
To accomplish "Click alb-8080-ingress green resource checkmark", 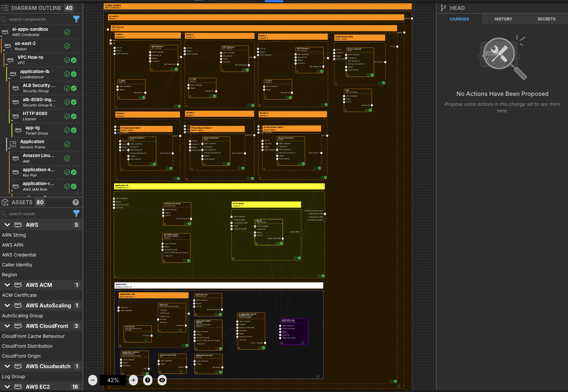I will coord(74,102).
